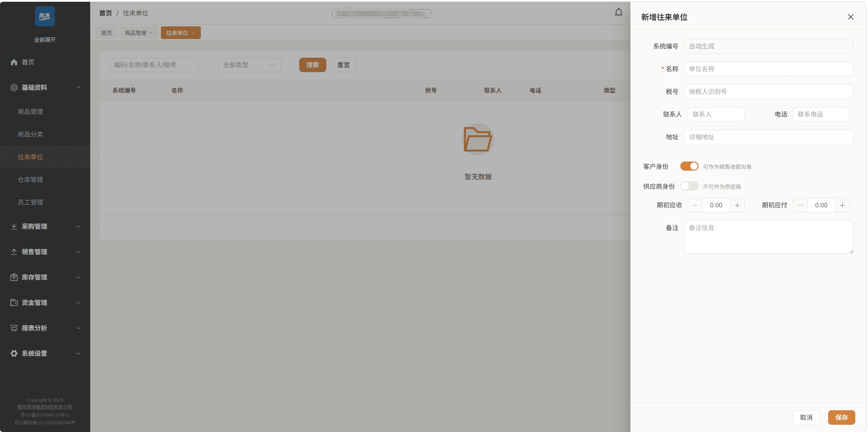Expand the 采购管理 menu chevron
The height and width of the screenshot is (432, 868).
tap(78, 226)
